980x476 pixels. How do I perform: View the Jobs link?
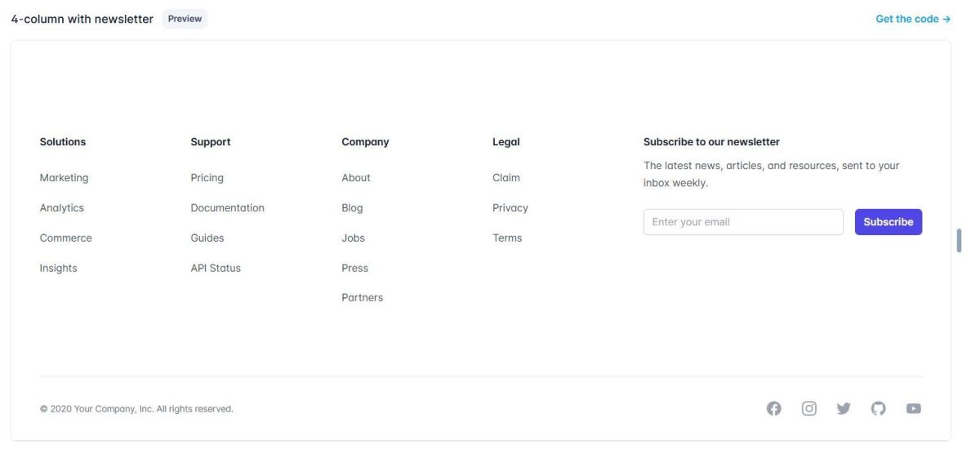tap(353, 238)
